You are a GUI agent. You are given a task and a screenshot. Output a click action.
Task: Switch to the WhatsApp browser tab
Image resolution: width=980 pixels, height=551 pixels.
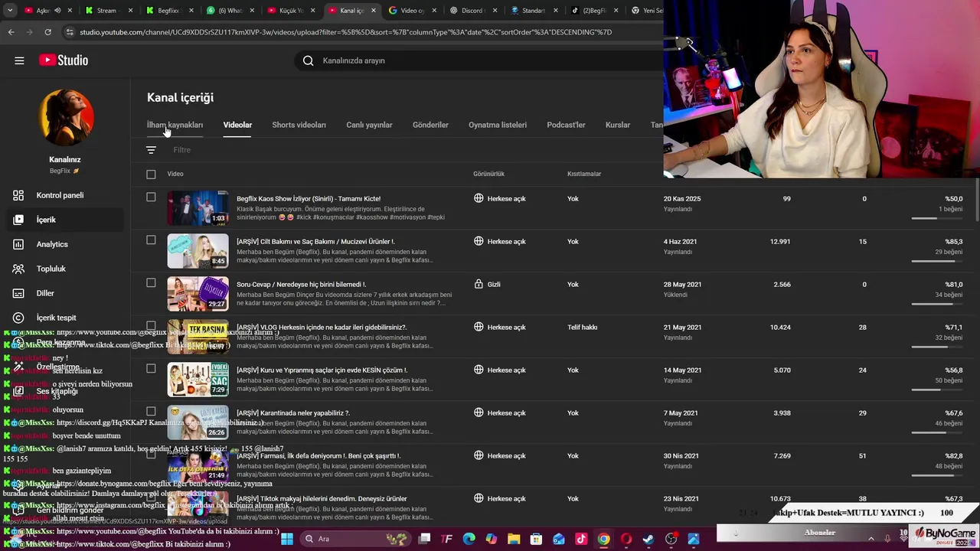229,11
